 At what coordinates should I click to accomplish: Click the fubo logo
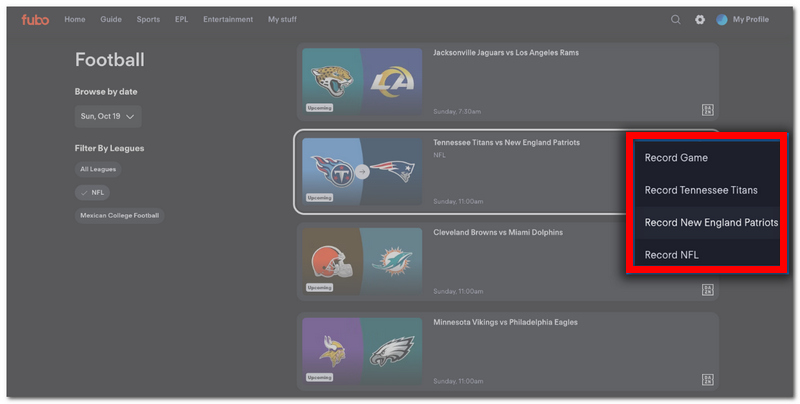(x=35, y=19)
